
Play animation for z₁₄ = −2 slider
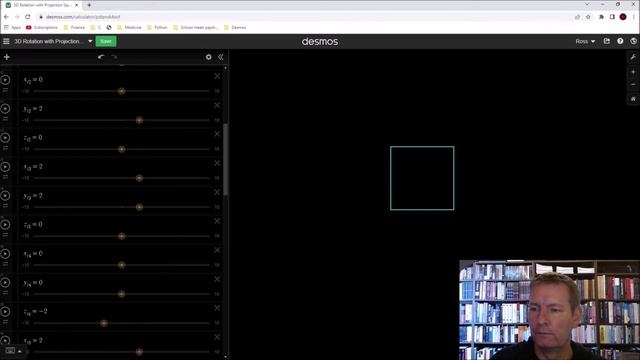point(5,312)
